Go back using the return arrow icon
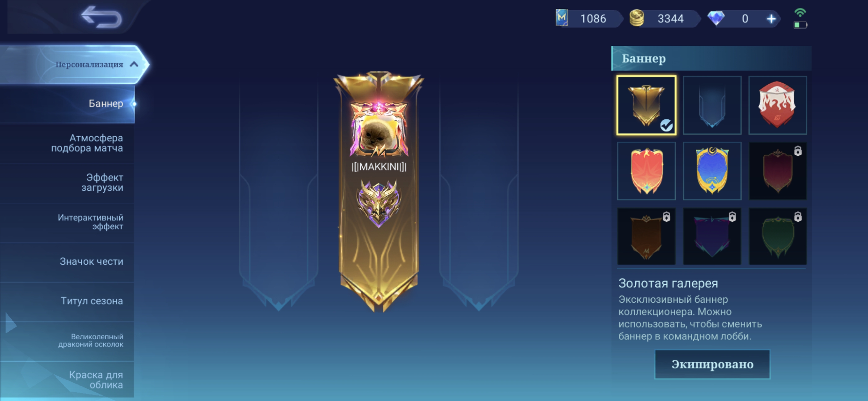This screenshot has width=868, height=401. [x=101, y=17]
